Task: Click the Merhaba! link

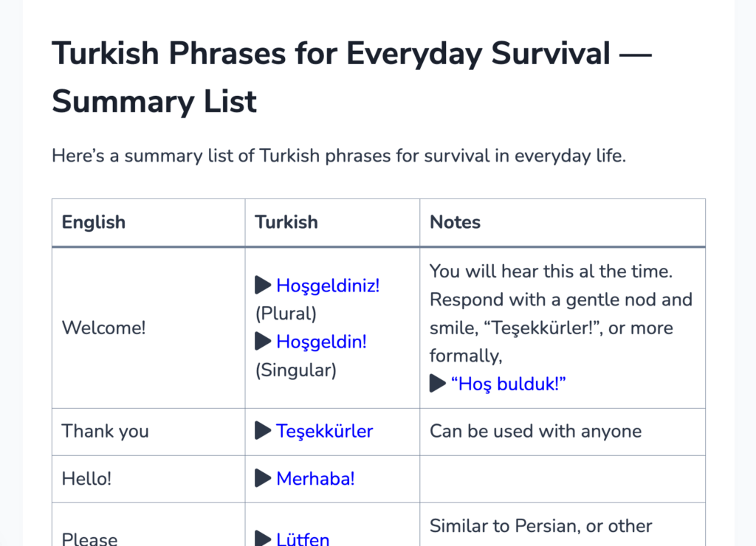Action: coord(315,479)
